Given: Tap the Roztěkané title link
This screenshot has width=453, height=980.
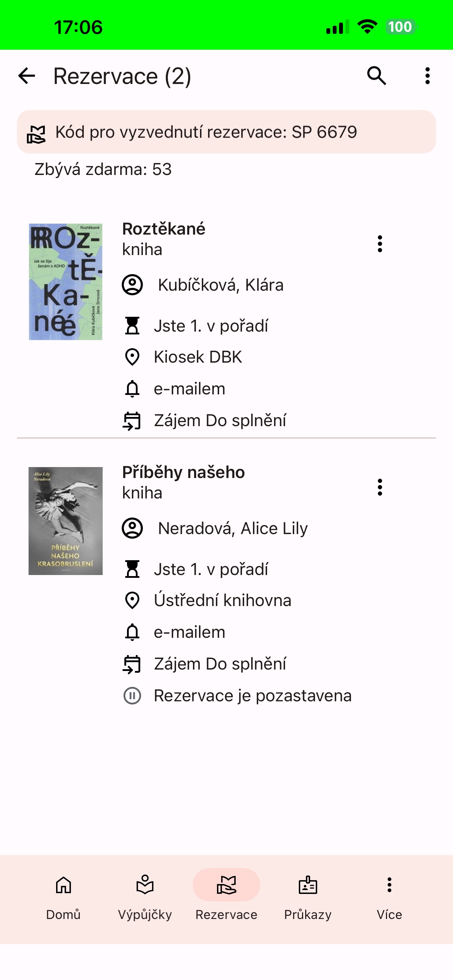Looking at the screenshot, I should point(164,229).
